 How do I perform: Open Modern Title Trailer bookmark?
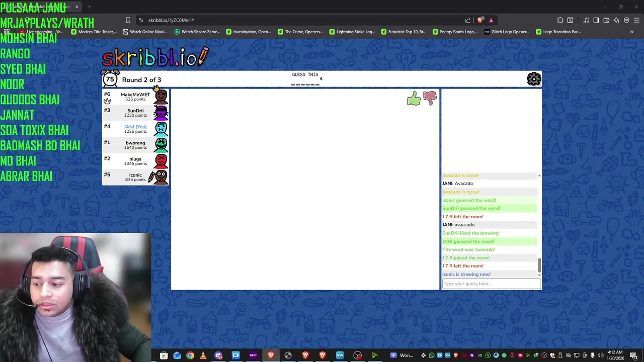(x=94, y=32)
